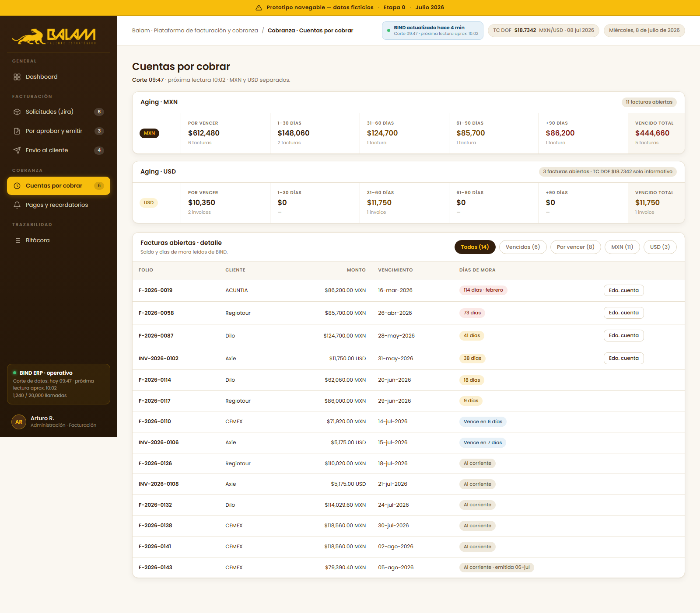This screenshot has width=700, height=613.
Task: Click the BIND actualizado status pill
Action: 433,31
